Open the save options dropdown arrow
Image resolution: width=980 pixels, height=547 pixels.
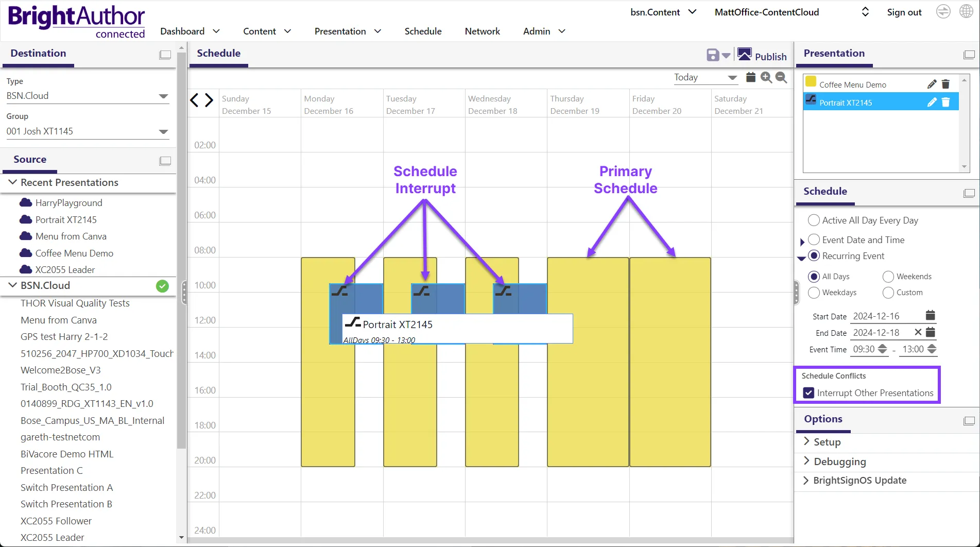[x=726, y=56]
